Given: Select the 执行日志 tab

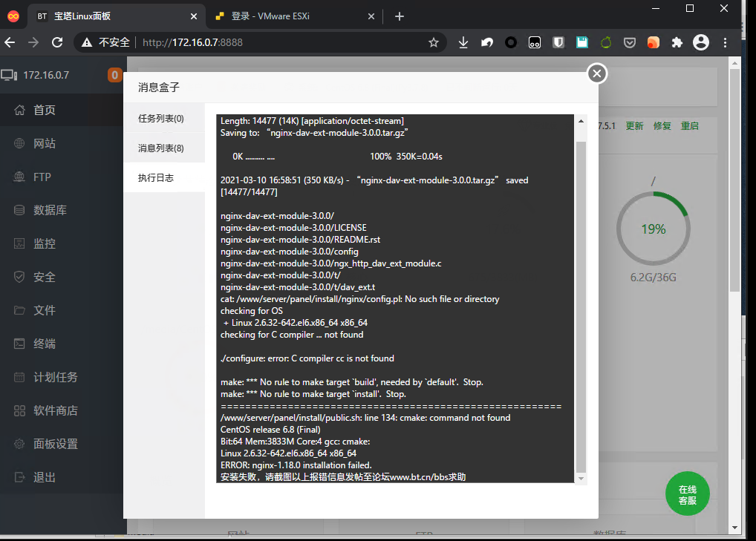Looking at the screenshot, I should tap(164, 178).
